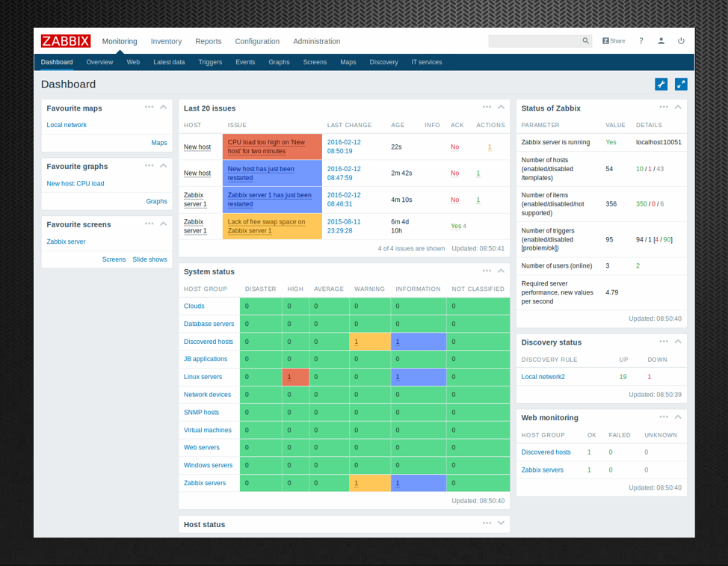Image resolution: width=728 pixels, height=566 pixels.
Task: Click the ZABBIX logo
Action: [x=66, y=41]
